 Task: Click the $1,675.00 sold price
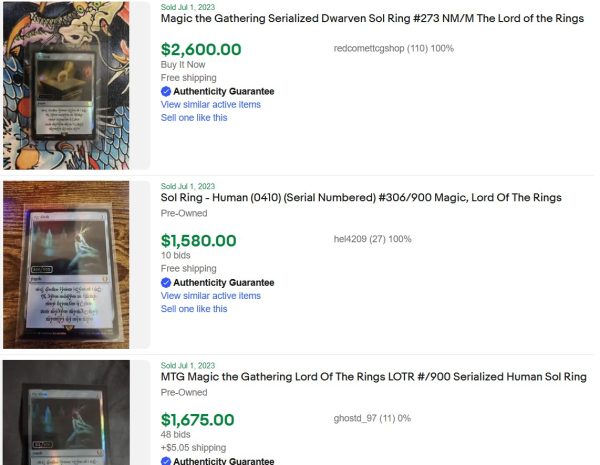click(x=198, y=420)
